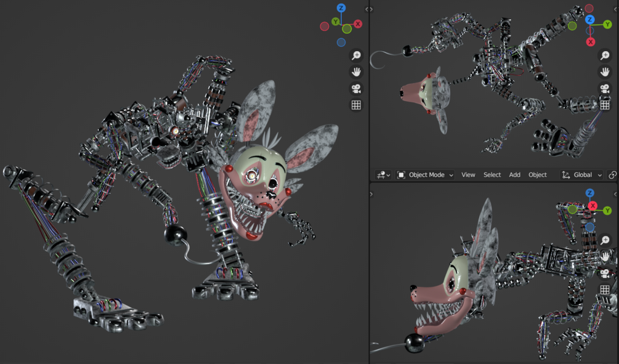
Task: Click the unlabeled red negative-X circle in the left viewport gizmo
Action: 325,26
